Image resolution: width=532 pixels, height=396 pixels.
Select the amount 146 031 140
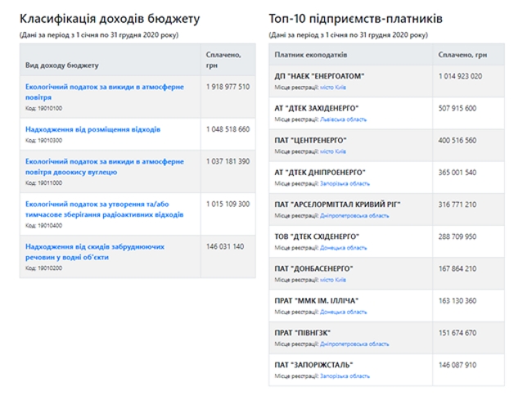click(x=225, y=246)
